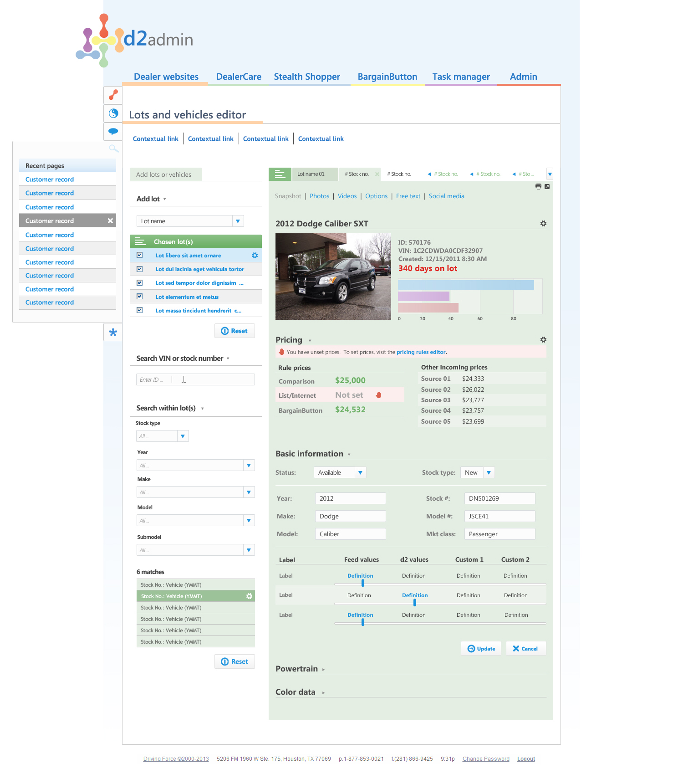Collapse the Basic information section

[349, 455]
